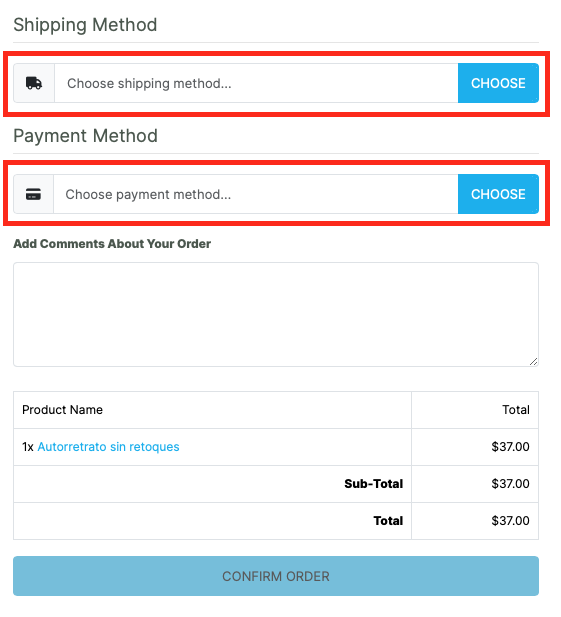
Task: Open the payment method CHOOSE button
Action: pos(498,194)
